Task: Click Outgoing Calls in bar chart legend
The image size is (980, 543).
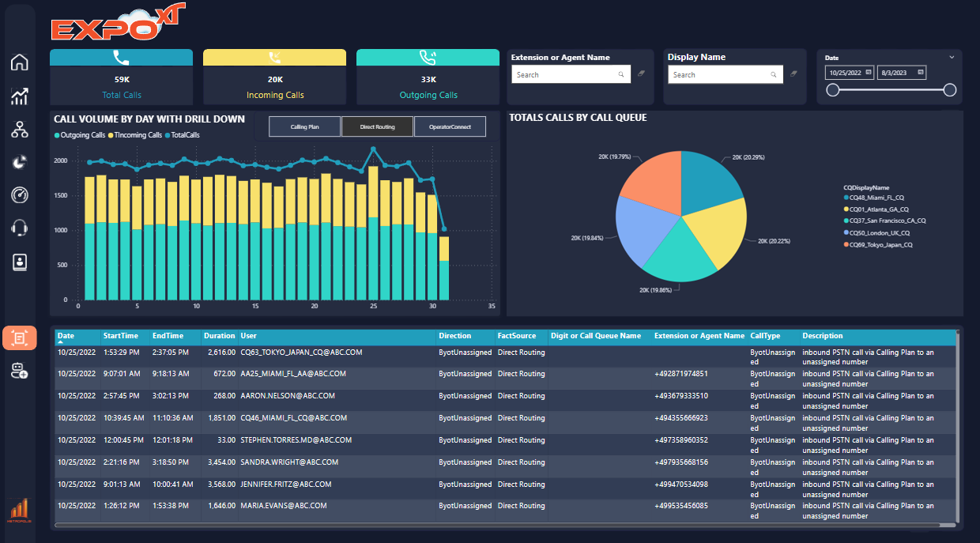Action: 80,135
